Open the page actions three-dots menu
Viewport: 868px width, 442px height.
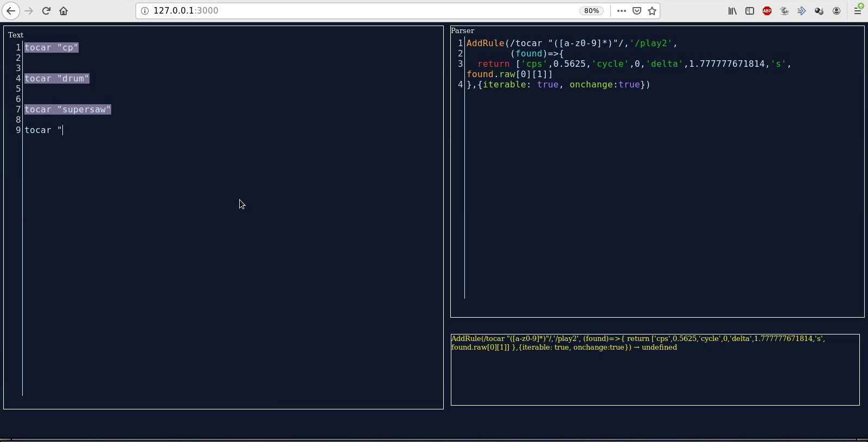click(622, 11)
